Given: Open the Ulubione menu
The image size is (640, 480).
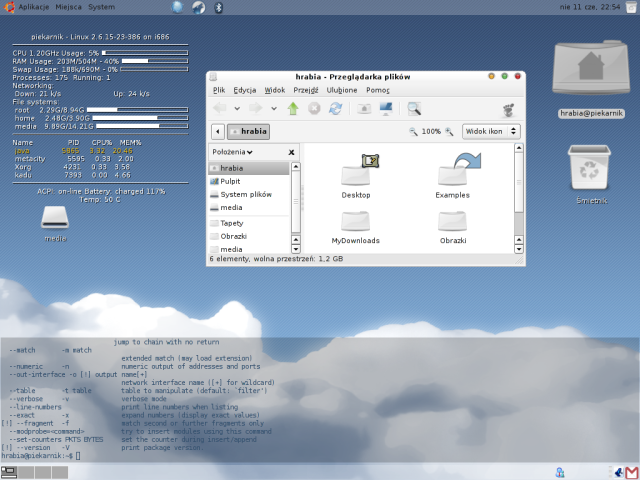Looking at the screenshot, I should [x=342, y=90].
